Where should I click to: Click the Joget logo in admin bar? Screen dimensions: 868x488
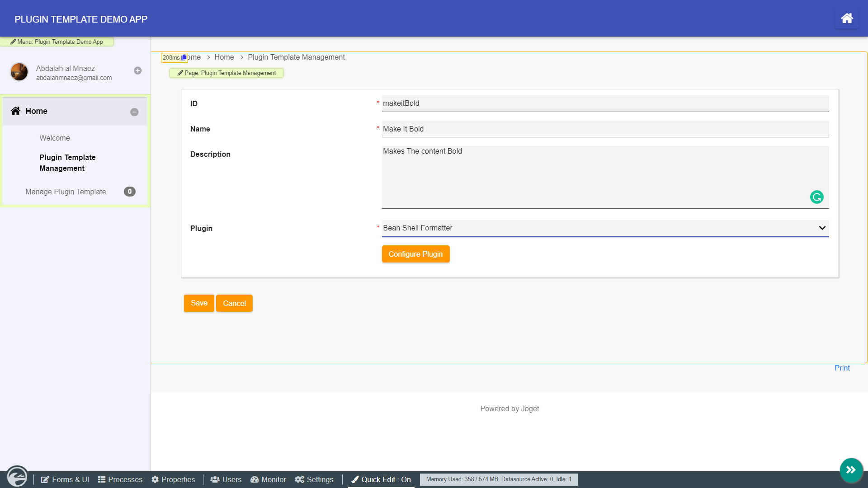click(x=17, y=477)
